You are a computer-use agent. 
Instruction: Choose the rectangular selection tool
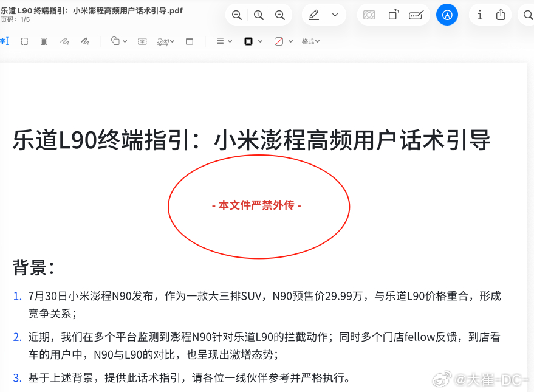(x=24, y=41)
